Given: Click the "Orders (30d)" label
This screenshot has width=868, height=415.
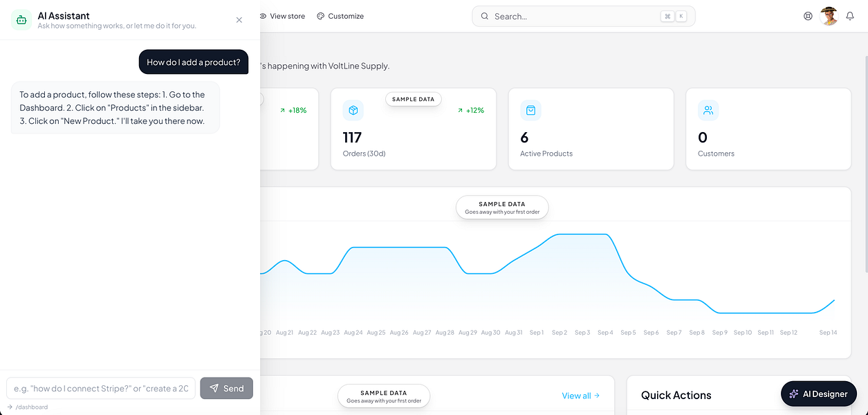Looking at the screenshot, I should click(364, 154).
